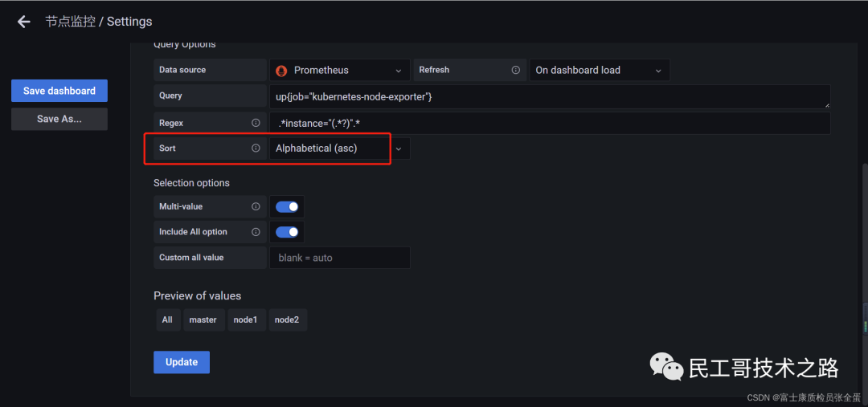Image resolution: width=868 pixels, height=407 pixels.
Task: Click the node2 preview value
Action: point(287,319)
